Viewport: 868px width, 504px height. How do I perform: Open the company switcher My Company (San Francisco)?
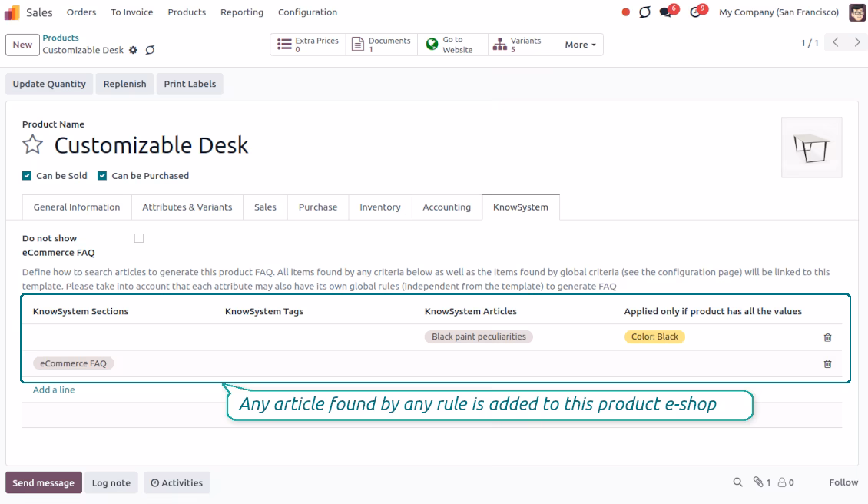[x=778, y=12]
